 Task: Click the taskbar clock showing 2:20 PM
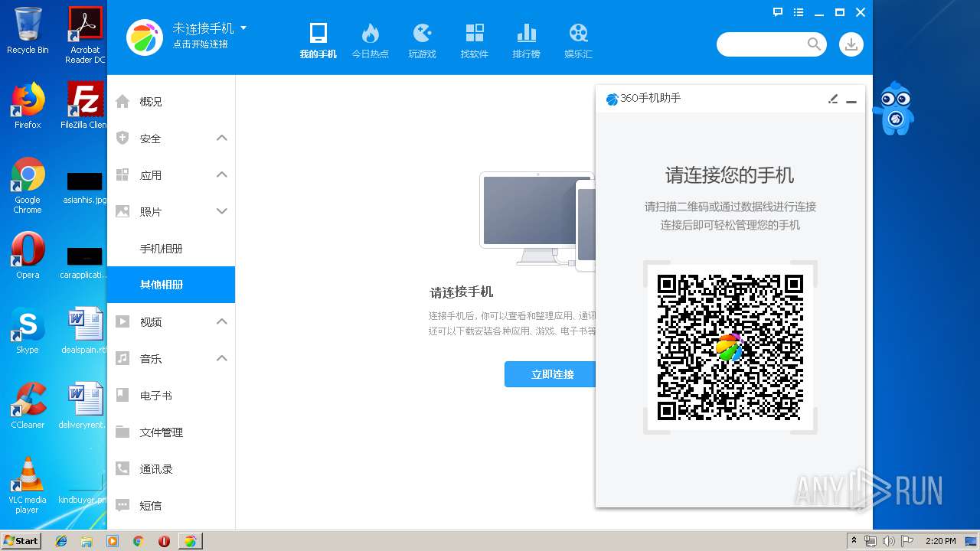pos(940,541)
